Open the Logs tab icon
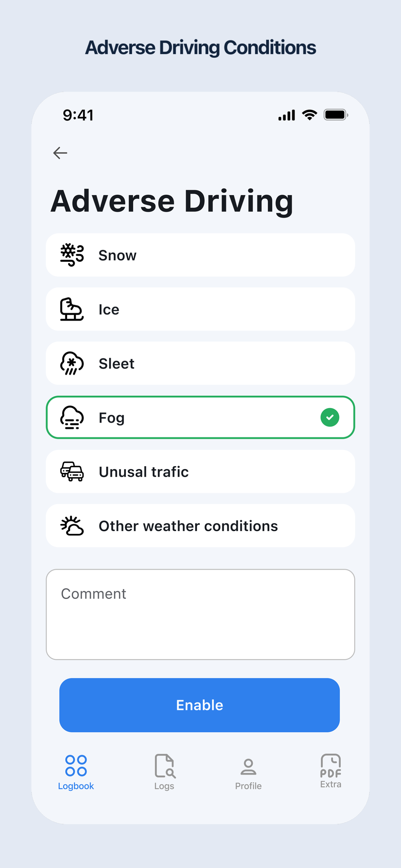This screenshot has width=401, height=868. click(x=165, y=766)
